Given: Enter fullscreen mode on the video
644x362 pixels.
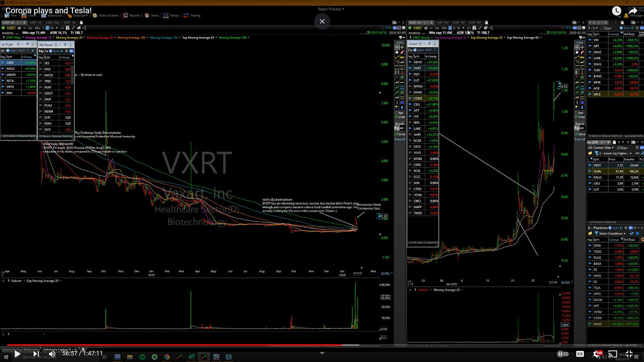Looking at the screenshot, I should pyautogui.click(x=629, y=354).
